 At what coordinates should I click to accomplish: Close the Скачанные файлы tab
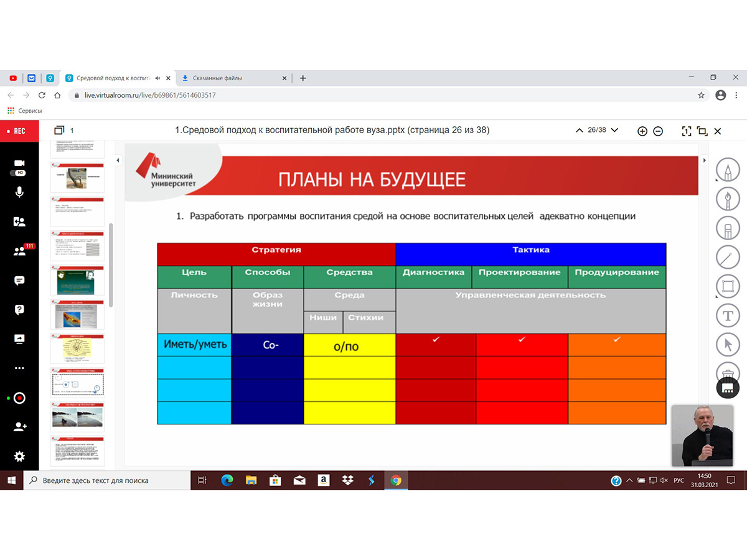[x=284, y=78]
